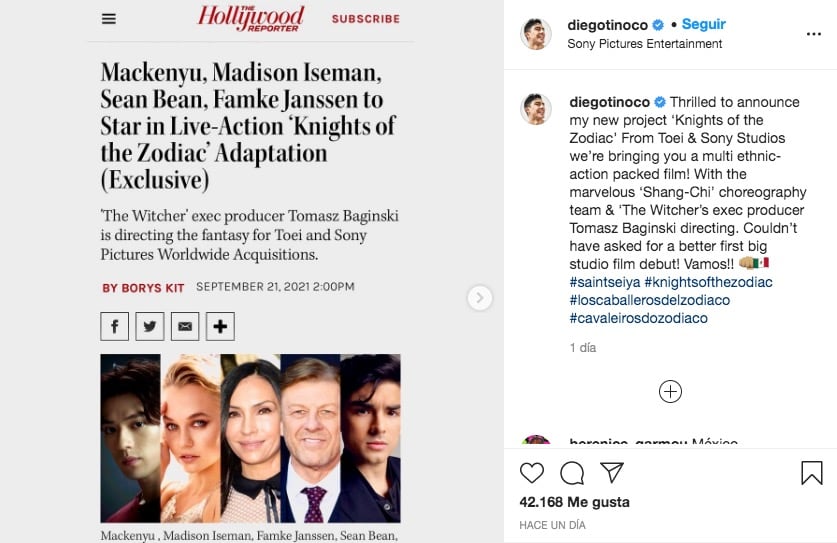Open the #knightsofthezodiac hashtag

click(x=708, y=282)
